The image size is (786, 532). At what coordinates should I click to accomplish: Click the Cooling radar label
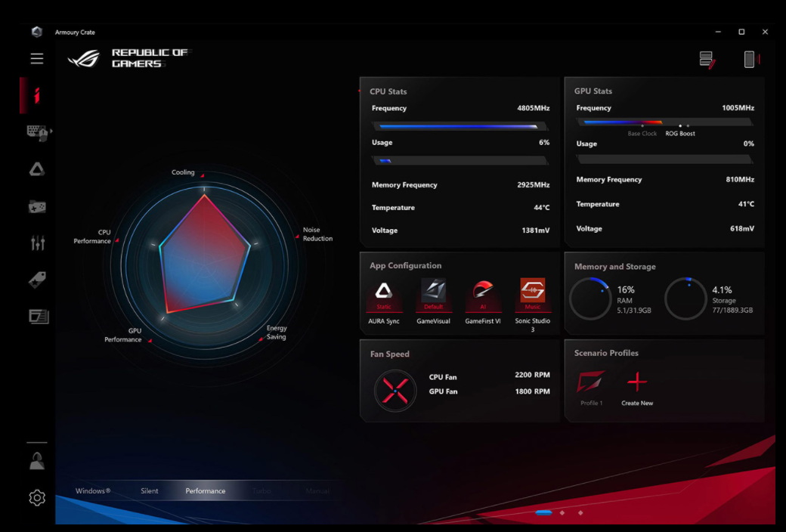(x=183, y=172)
